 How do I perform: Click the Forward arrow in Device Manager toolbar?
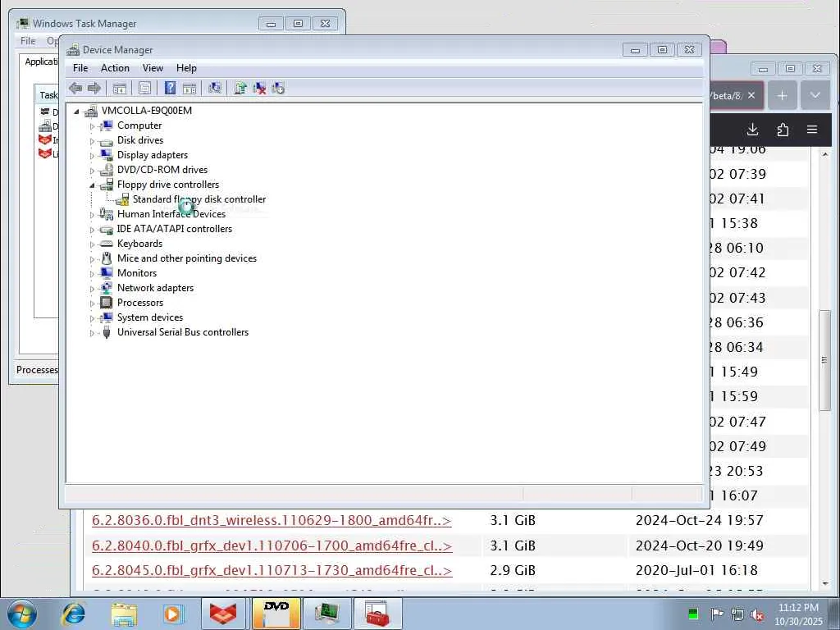coord(94,89)
